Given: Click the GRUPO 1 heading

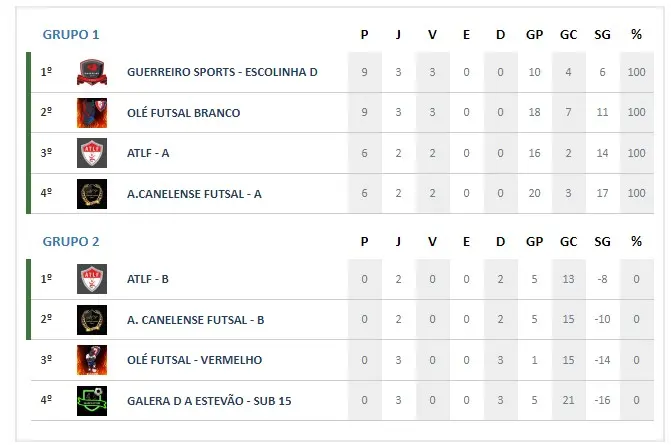Looking at the screenshot, I should 71,35.
